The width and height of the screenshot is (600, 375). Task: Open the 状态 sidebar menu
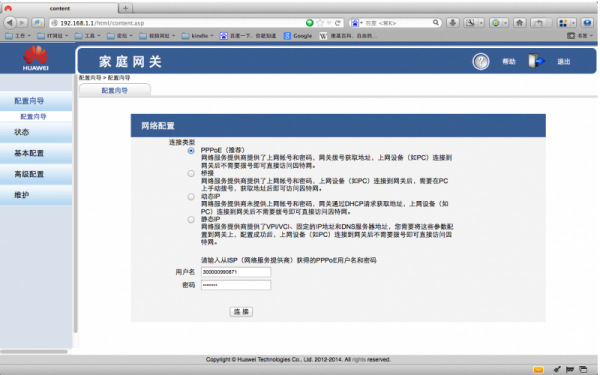[x=36, y=132]
